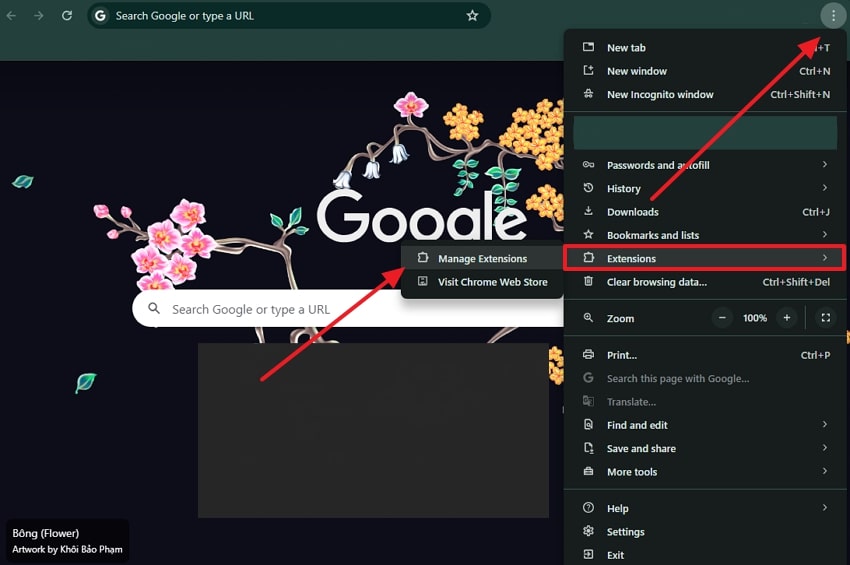
Task: Click Ctrl+J shortcut text
Action: (x=816, y=211)
